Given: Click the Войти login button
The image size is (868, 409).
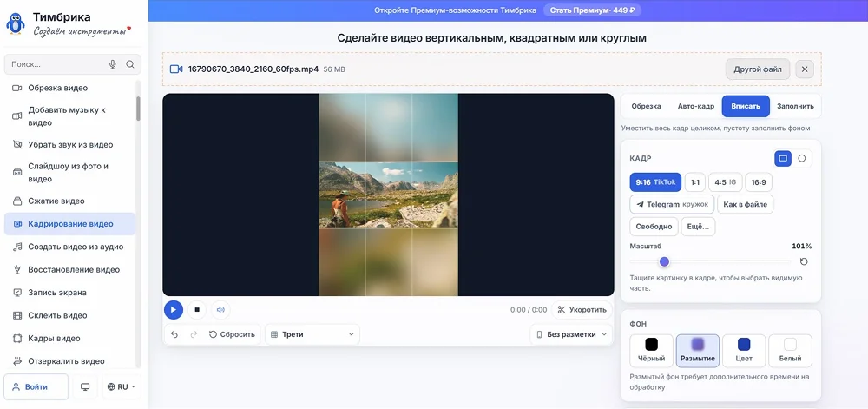Looking at the screenshot, I should tap(36, 387).
